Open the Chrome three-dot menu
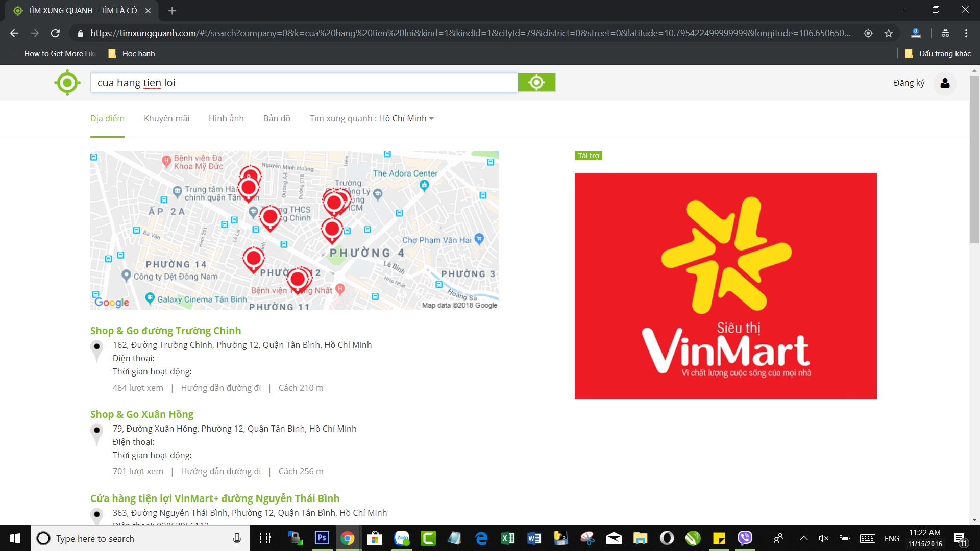980x551 pixels. tap(966, 33)
